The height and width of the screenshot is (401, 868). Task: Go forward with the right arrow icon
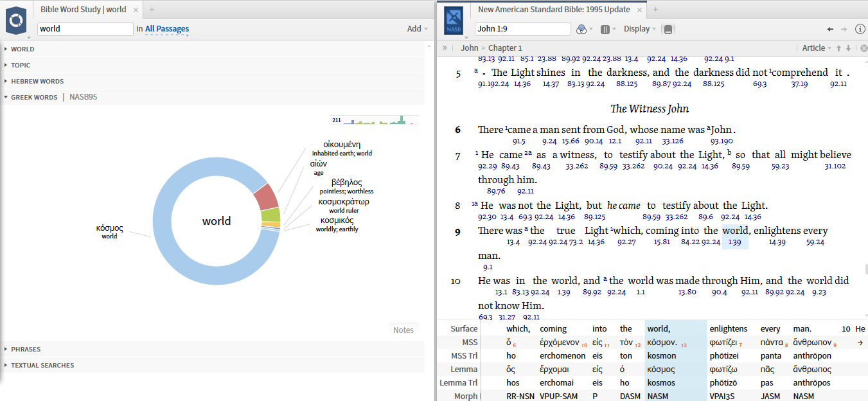pyautogui.click(x=844, y=29)
